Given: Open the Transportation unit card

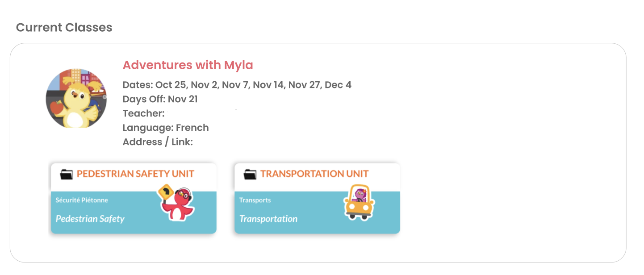Looking at the screenshot, I should [317, 198].
